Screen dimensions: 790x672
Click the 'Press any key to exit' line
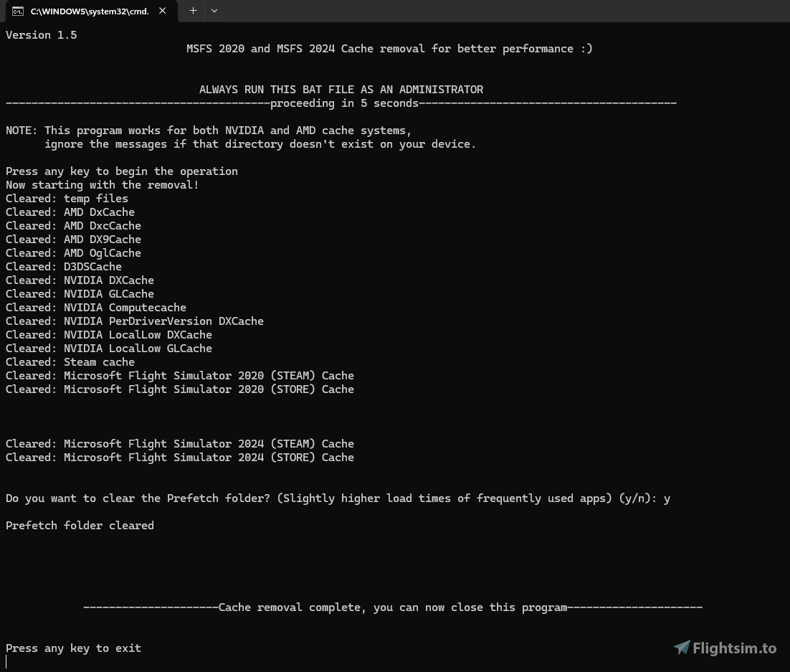point(73,648)
